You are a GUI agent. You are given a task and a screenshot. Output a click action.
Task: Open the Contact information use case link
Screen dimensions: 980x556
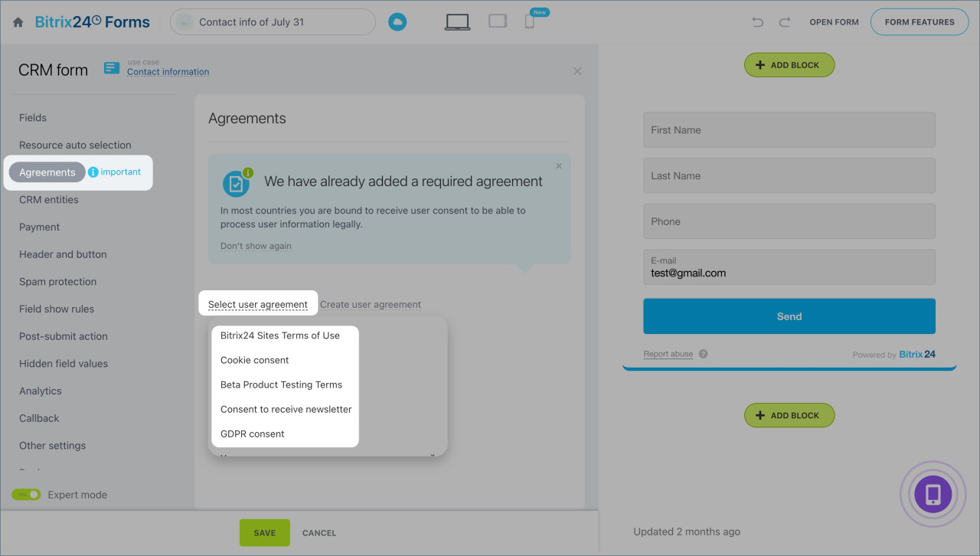pos(168,72)
